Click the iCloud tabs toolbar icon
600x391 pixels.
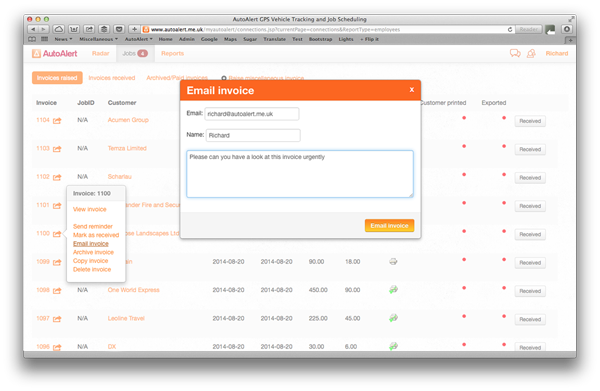click(x=59, y=29)
